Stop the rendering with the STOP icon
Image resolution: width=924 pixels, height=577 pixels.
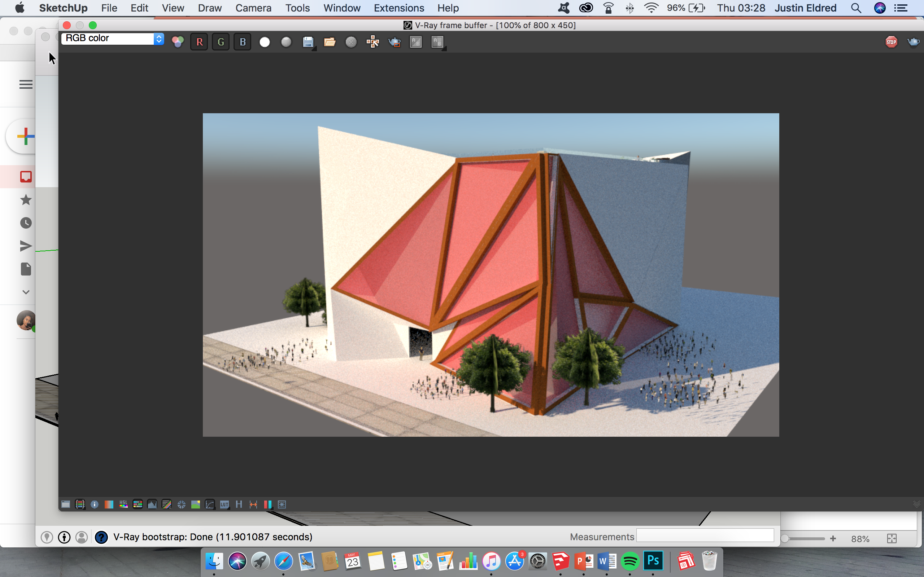click(x=891, y=42)
